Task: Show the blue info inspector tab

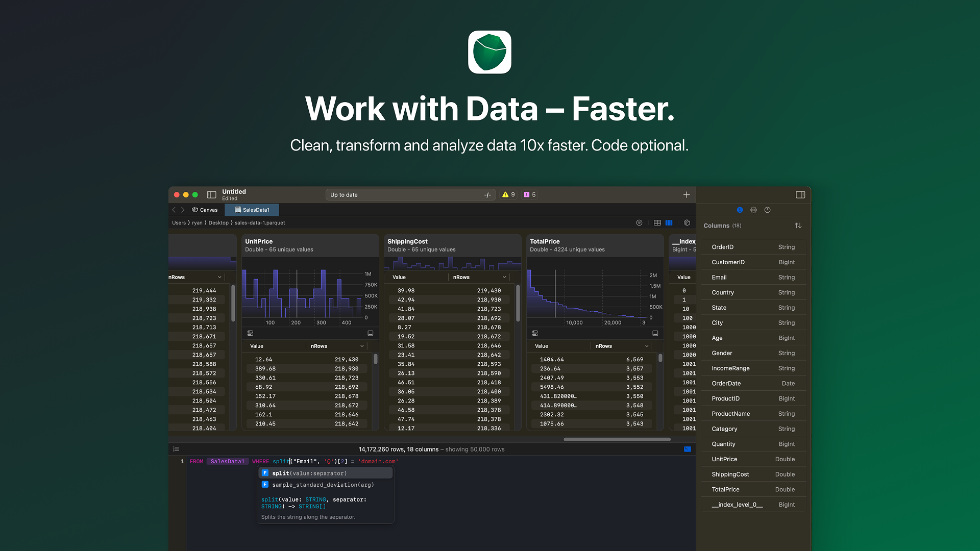Action: pos(740,210)
